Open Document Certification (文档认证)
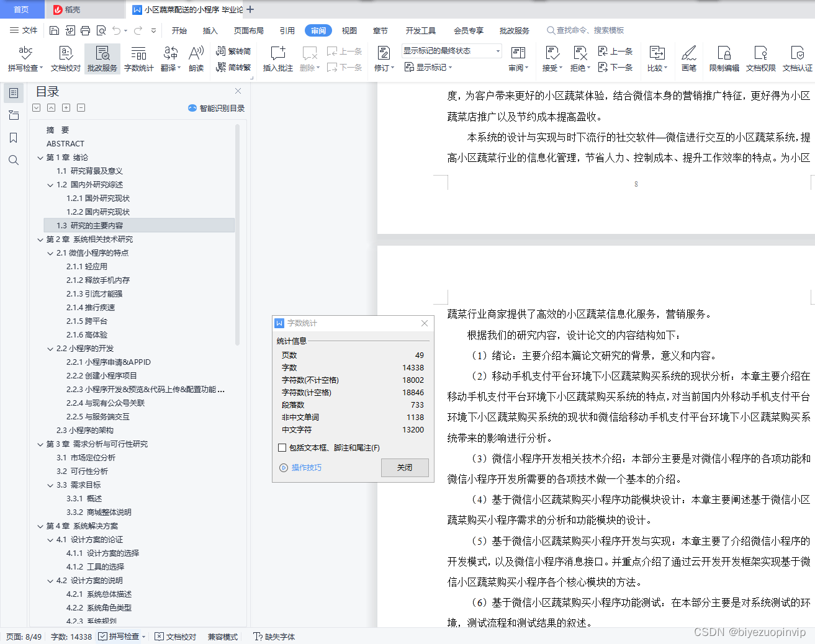Screen dimensions: 815x644 [x=797, y=59]
